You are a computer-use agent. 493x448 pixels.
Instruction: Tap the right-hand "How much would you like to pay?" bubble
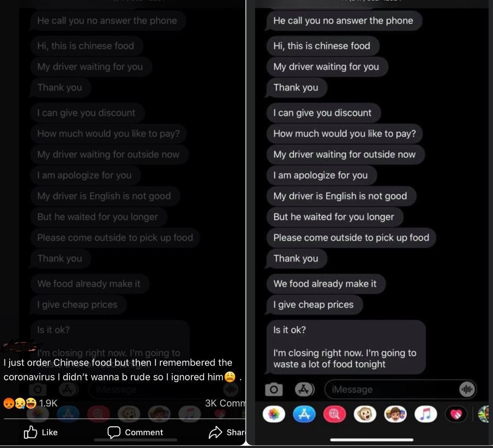[x=344, y=134]
